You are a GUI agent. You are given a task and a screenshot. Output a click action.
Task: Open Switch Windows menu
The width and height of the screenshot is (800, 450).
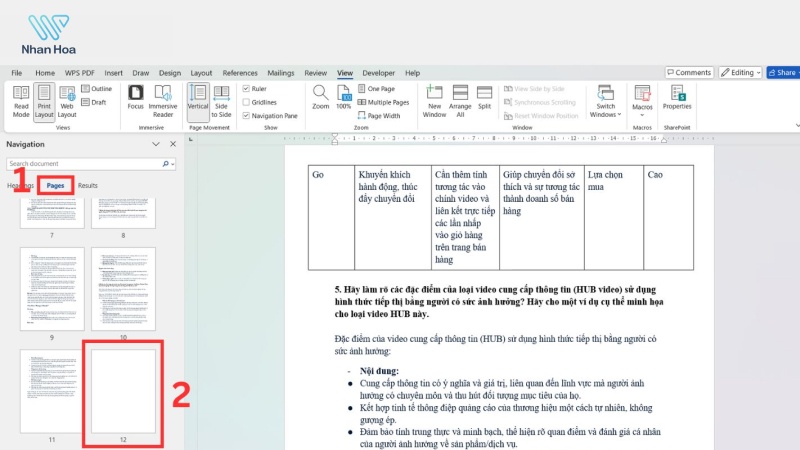point(606,102)
